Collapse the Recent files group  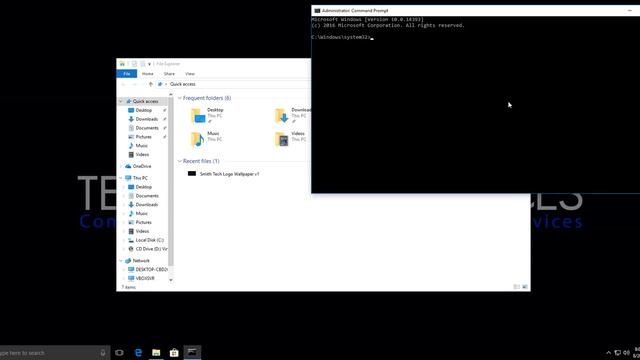180,161
